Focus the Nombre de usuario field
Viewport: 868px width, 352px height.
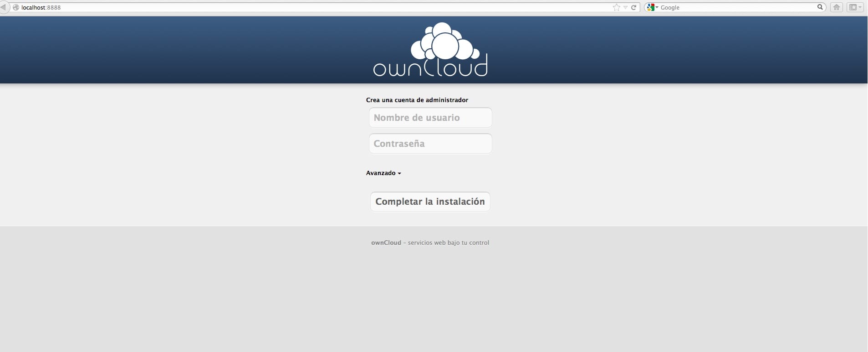[430, 118]
